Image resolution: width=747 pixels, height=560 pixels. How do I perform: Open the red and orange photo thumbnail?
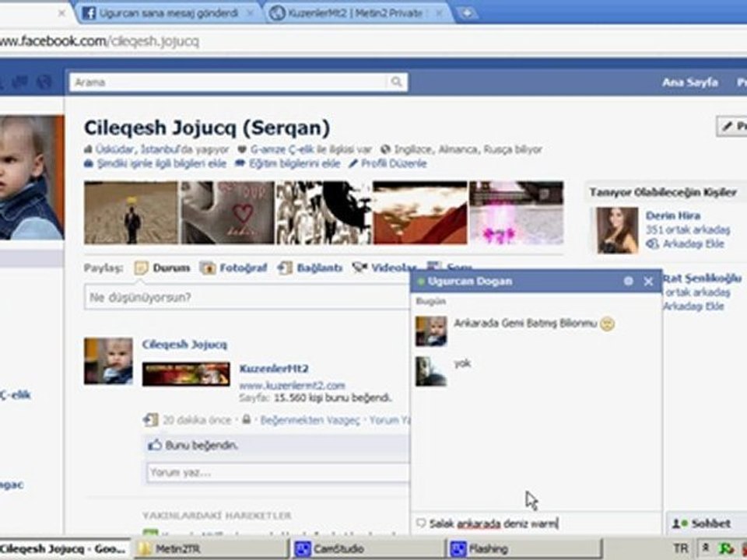coord(419,212)
